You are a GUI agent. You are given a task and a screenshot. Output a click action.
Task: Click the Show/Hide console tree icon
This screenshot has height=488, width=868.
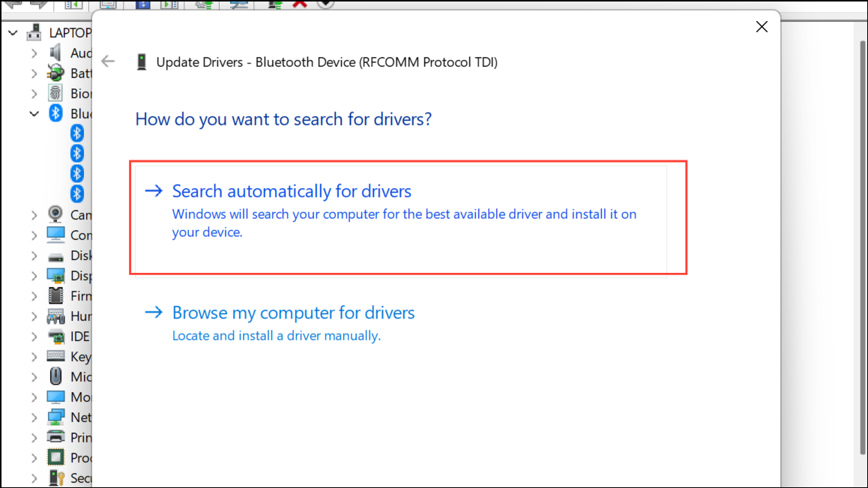pos(72,4)
